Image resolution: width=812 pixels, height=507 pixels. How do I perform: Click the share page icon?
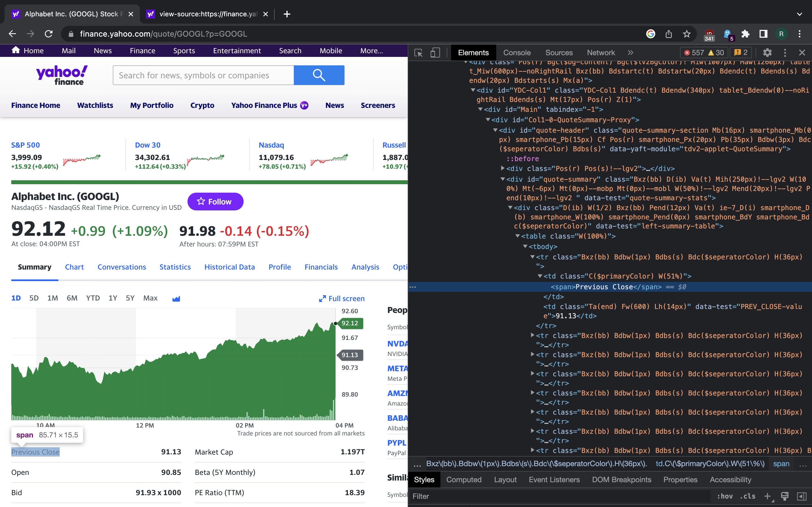pos(668,34)
